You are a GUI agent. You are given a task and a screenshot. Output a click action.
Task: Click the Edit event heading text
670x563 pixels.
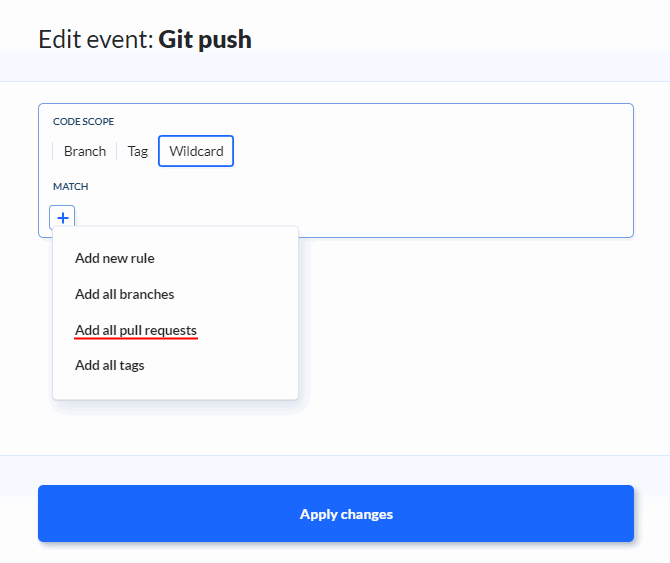tap(97, 40)
